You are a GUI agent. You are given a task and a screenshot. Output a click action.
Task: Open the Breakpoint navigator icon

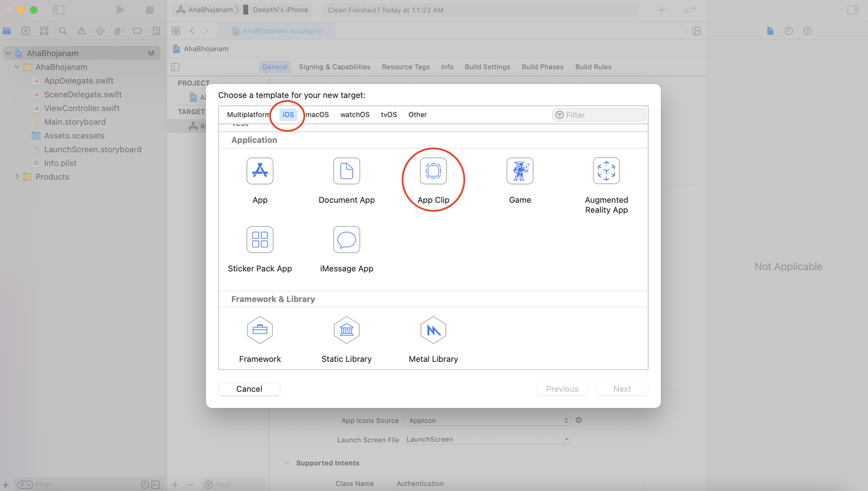pos(138,31)
